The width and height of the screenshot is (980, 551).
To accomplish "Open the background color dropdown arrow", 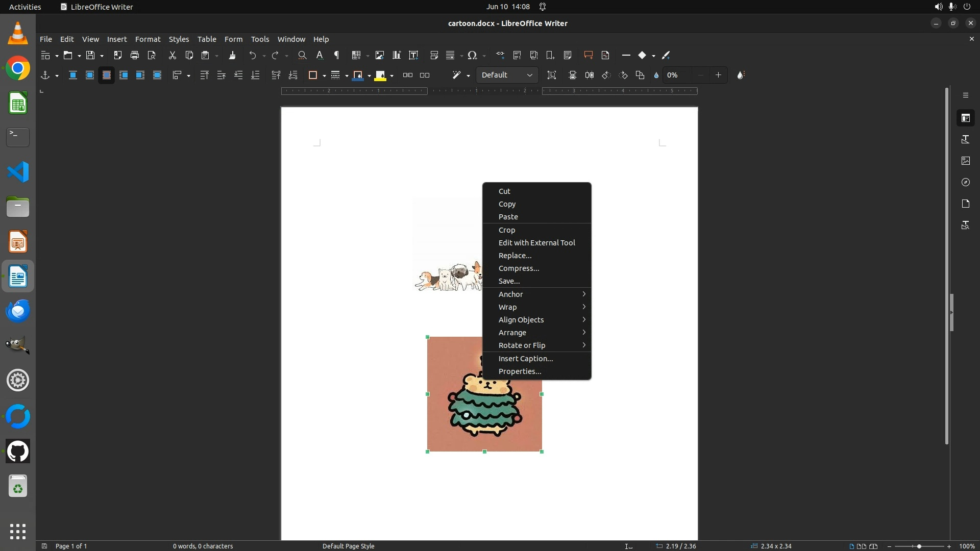I will click(391, 76).
